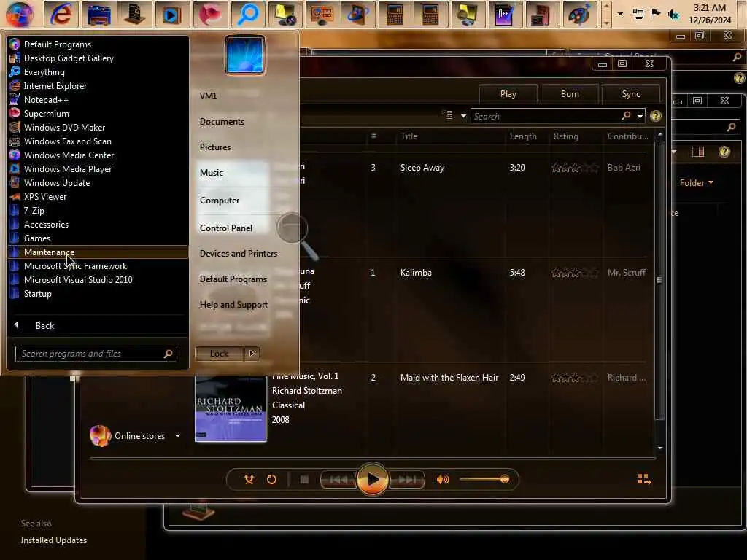Open Help and Support
Screen dimensions: 747x560
(233, 304)
